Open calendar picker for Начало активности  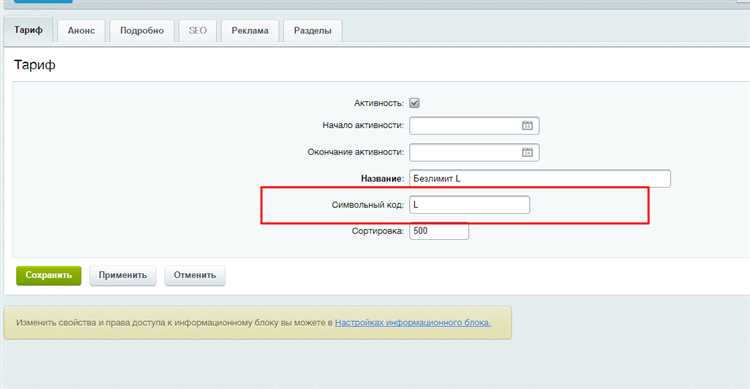[527, 125]
